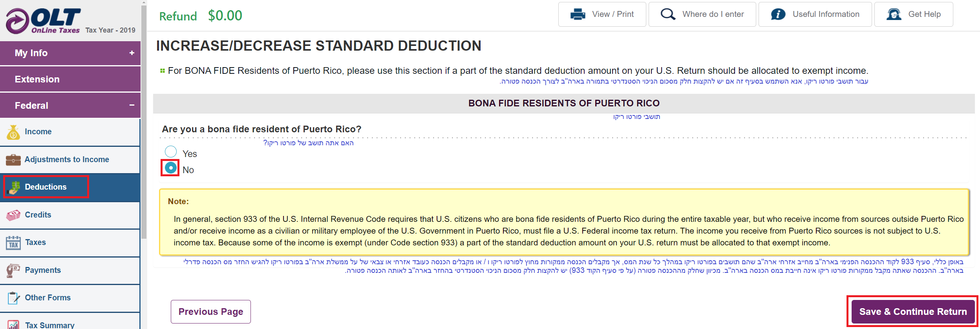Select the No radio button

(171, 168)
